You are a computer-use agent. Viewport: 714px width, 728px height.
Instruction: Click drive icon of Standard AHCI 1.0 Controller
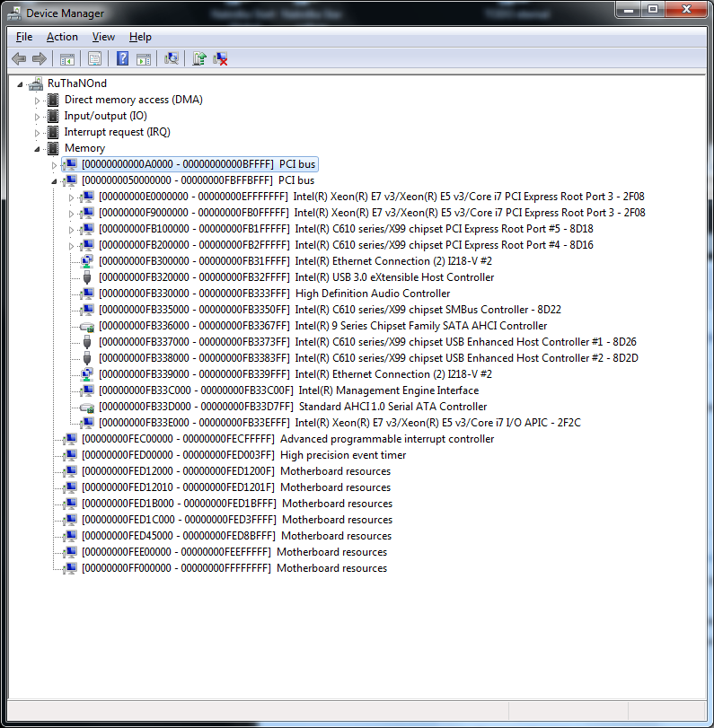tap(87, 408)
